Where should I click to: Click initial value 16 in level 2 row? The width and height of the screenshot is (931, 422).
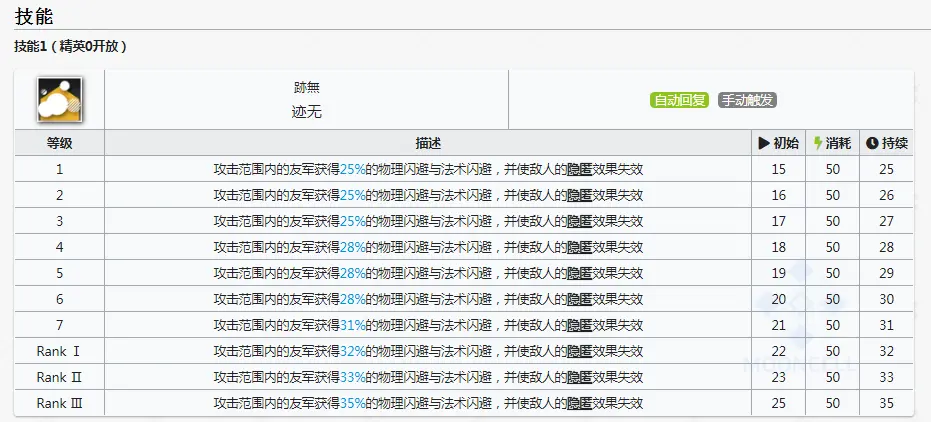pos(778,195)
